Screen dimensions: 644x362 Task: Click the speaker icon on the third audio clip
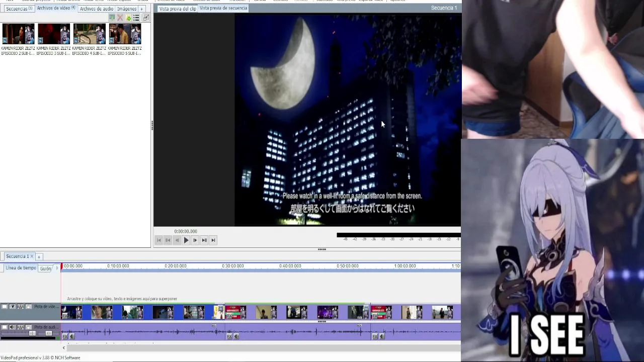coord(382,336)
